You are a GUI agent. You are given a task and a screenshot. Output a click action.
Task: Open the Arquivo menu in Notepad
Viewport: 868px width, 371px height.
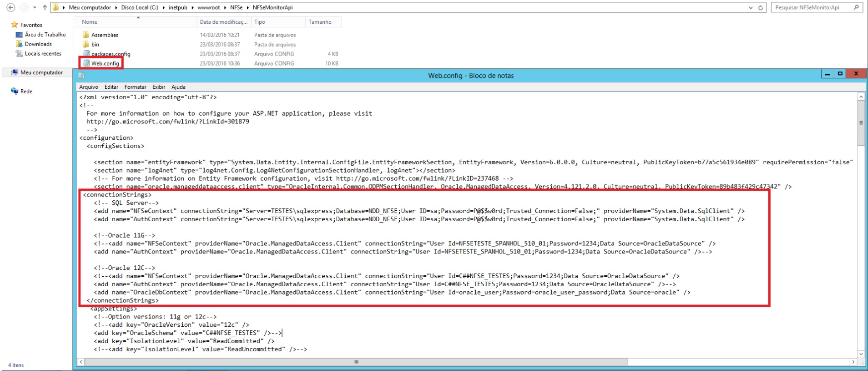point(89,87)
